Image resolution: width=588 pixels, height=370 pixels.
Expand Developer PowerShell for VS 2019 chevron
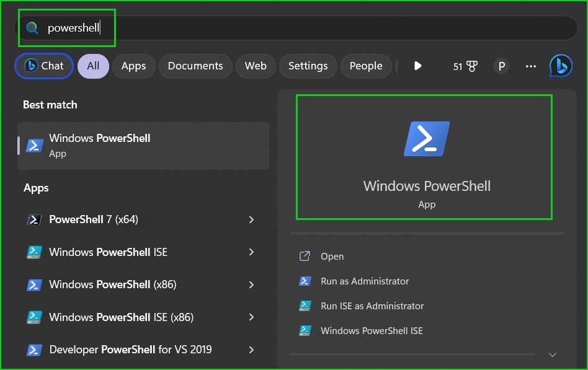tap(251, 350)
